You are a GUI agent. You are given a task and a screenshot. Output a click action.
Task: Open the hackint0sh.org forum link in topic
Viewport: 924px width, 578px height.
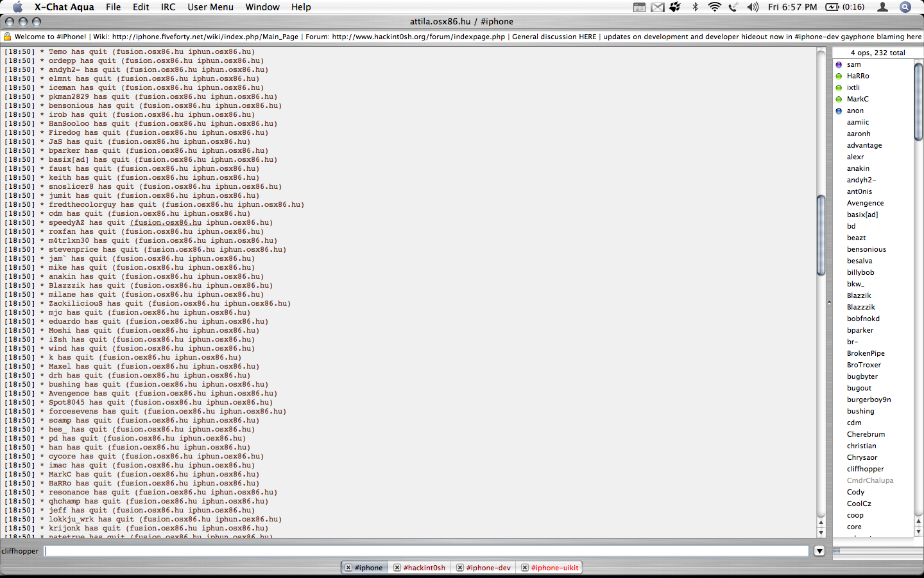tap(418, 37)
